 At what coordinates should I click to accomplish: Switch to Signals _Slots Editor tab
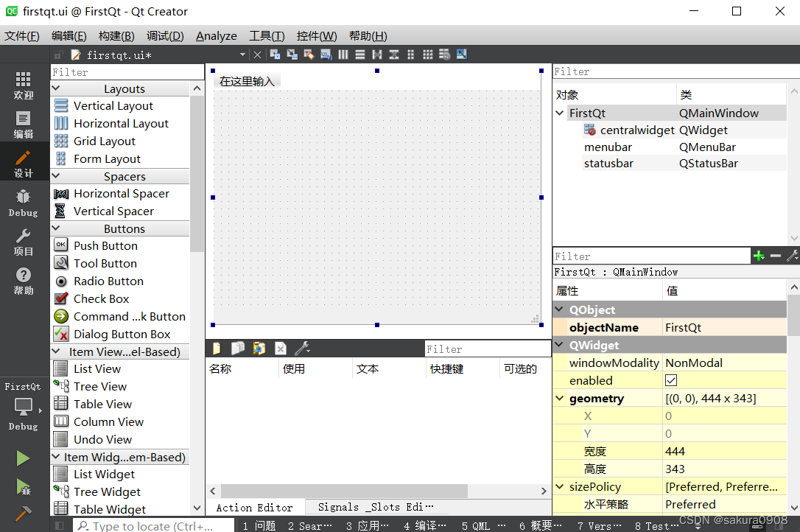tap(376, 507)
